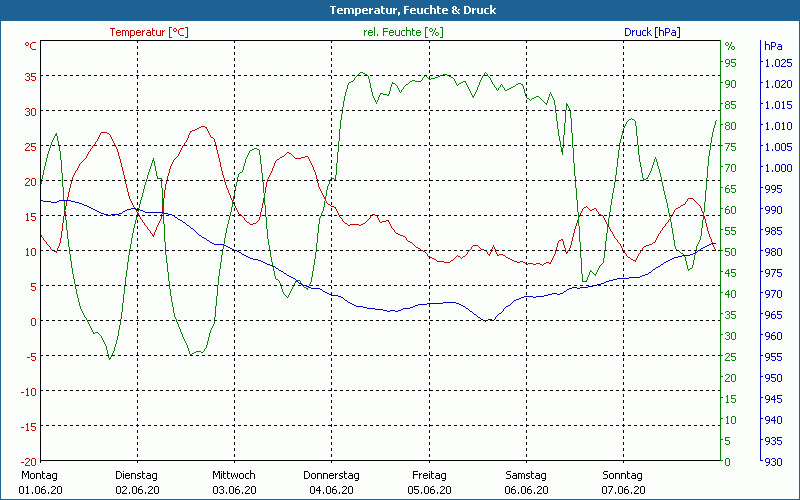Click the -20 temperature axis value
The width and height of the screenshot is (800, 500).
point(28,461)
